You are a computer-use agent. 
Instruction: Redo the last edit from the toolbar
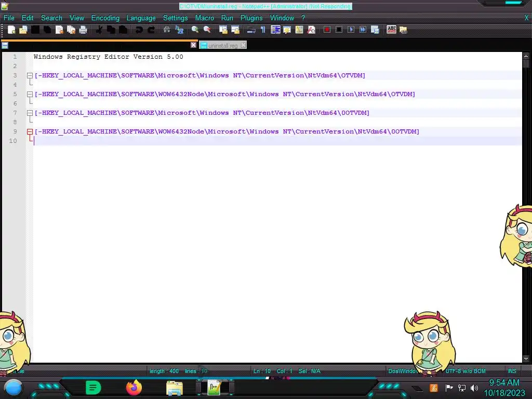(151, 30)
